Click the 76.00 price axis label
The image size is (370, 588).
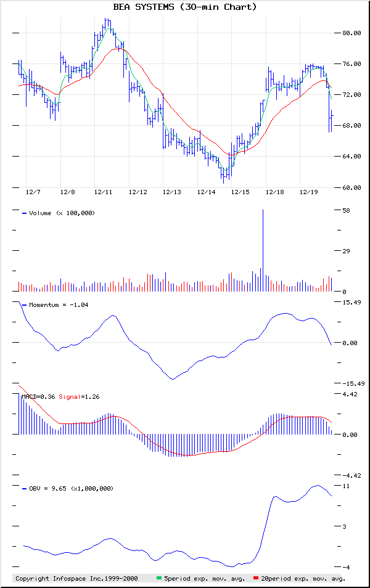(351, 63)
